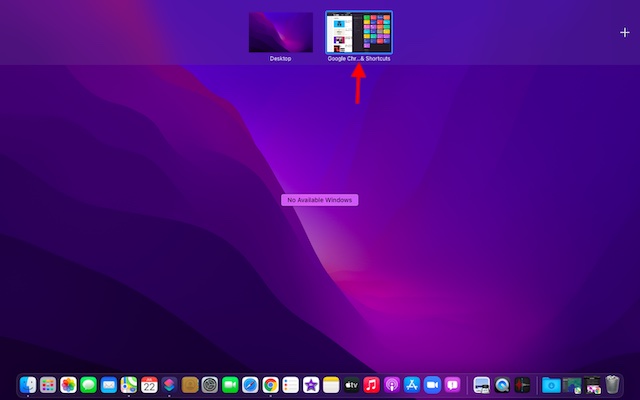Click Google Chr...& Shortcuts label
This screenshot has width=640, height=400.
[x=359, y=58]
